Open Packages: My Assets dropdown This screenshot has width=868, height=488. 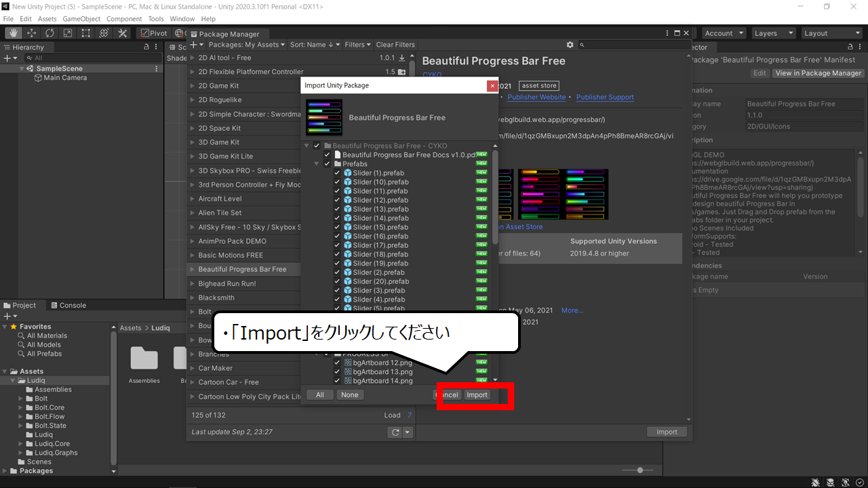248,45
